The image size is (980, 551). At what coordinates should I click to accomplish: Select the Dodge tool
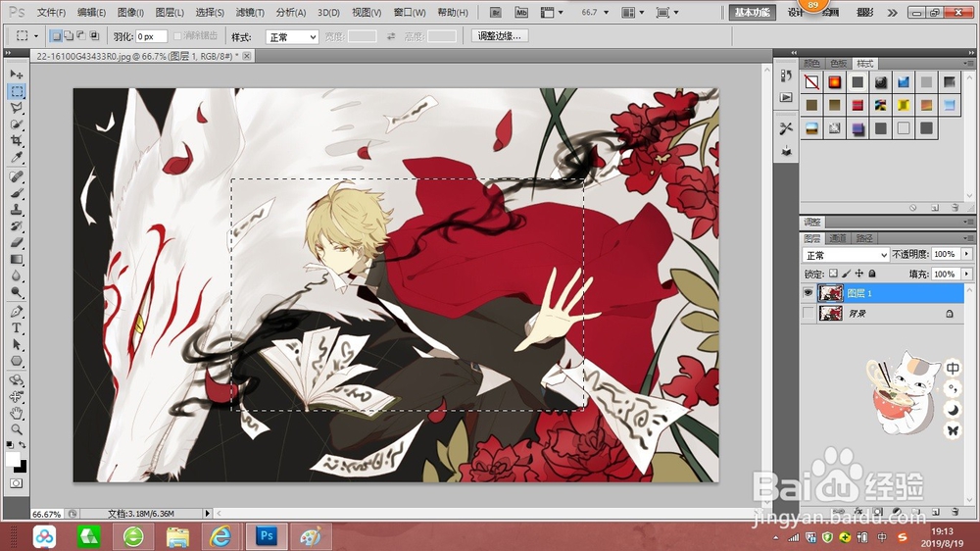coord(17,291)
